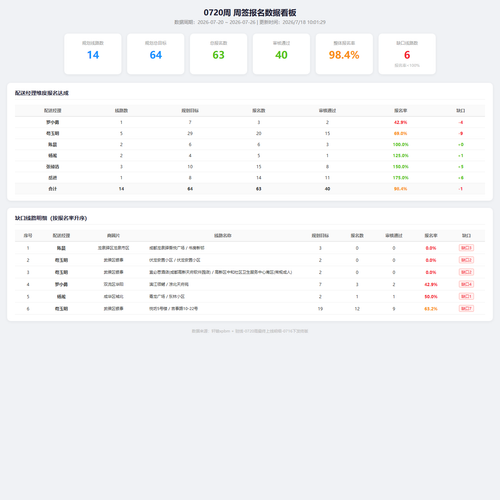This screenshot has width=500, height=500.
Task: Click the orange 98.4% summary card
Action: [x=344, y=54]
